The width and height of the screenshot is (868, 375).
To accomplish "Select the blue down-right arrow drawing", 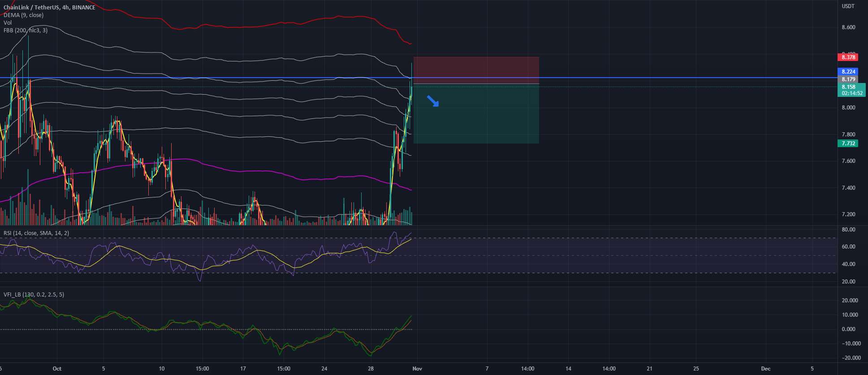I will (432, 101).
